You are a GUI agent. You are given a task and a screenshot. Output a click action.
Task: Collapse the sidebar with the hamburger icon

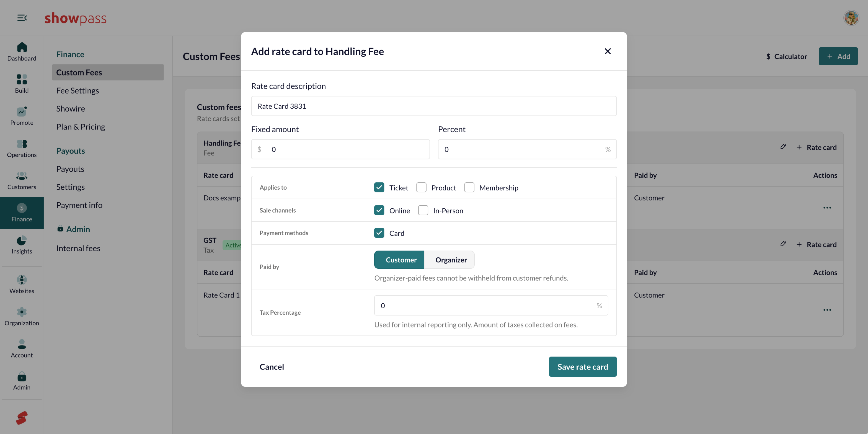coord(22,18)
